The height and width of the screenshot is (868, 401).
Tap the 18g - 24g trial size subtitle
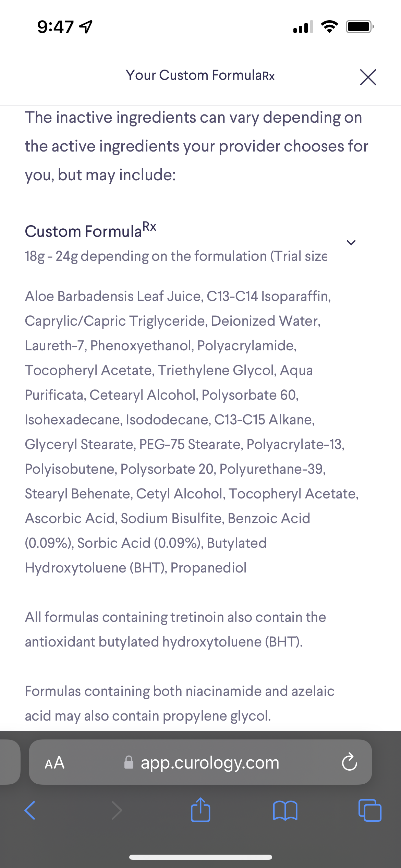click(x=175, y=256)
